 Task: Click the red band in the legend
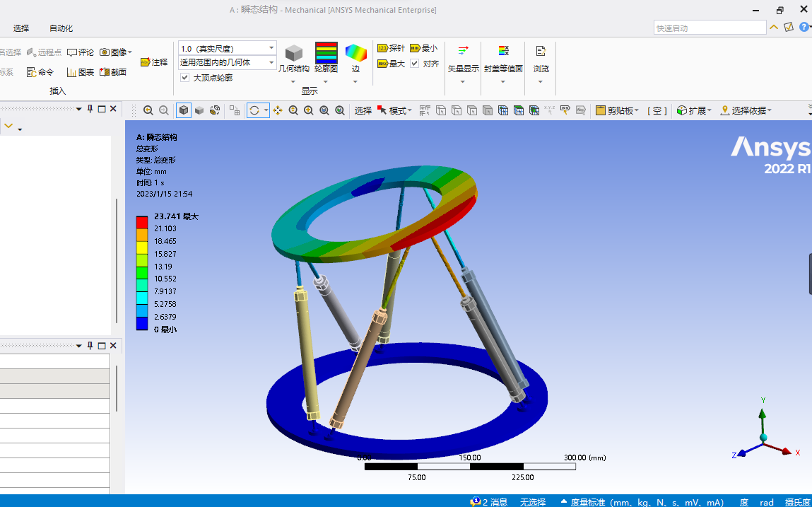(x=142, y=221)
